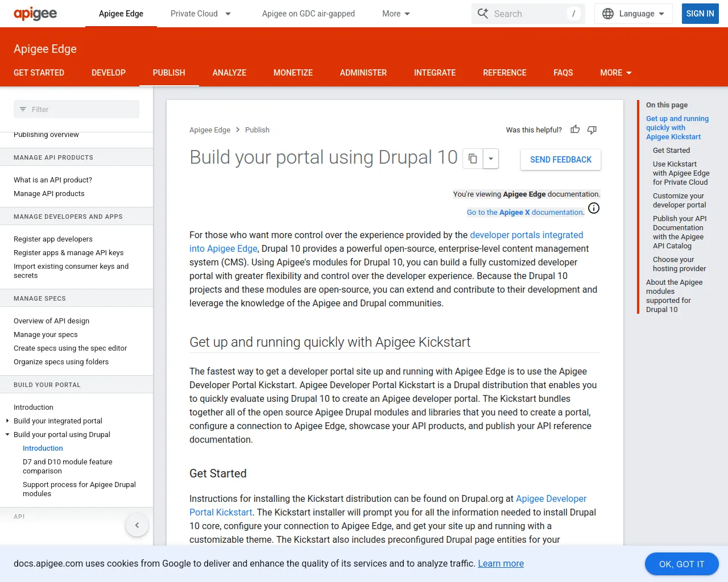Click the Search input field

[x=529, y=14]
